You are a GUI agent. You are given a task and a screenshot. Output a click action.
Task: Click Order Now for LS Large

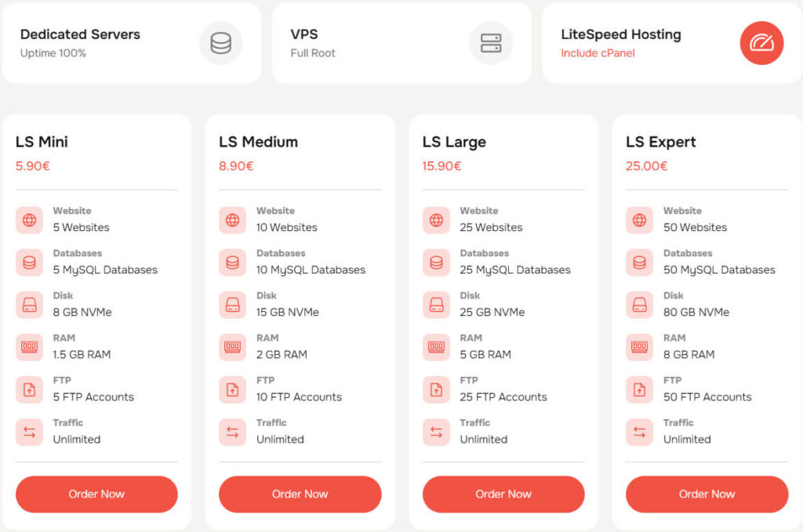(503, 494)
